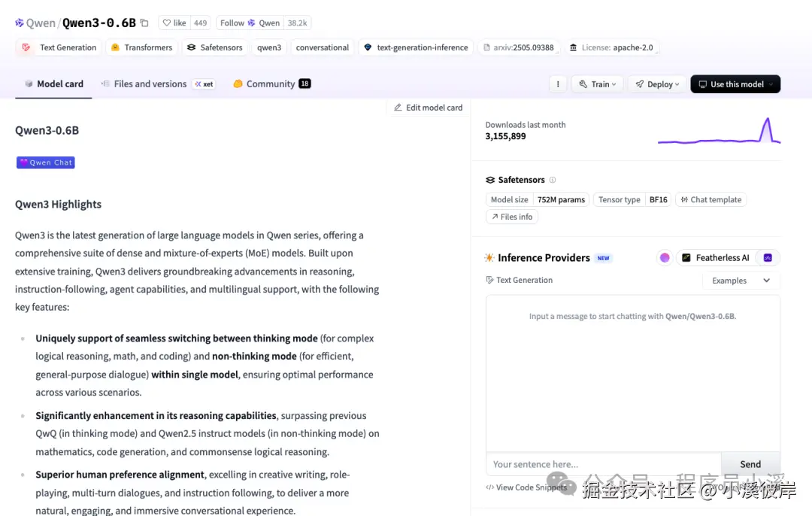Open the License: apache-2.0 tag
Image resolution: width=812 pixels, height=516 pixels.
pyautogui.click(x=611, y=47)
